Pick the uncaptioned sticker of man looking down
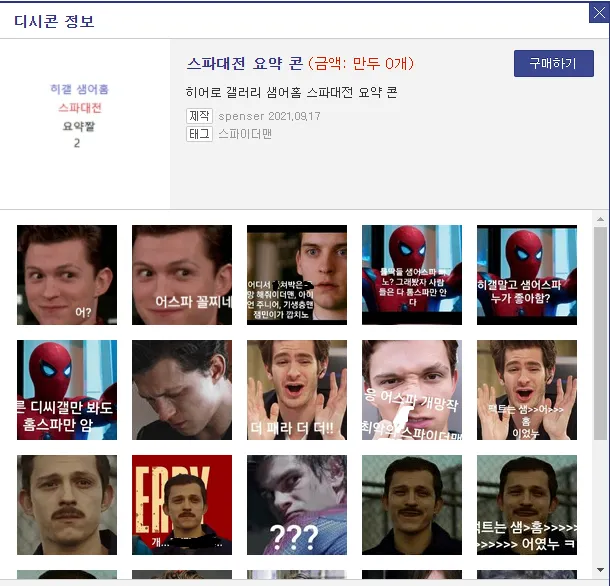The image size is (610, 586). tap(182, 390)
